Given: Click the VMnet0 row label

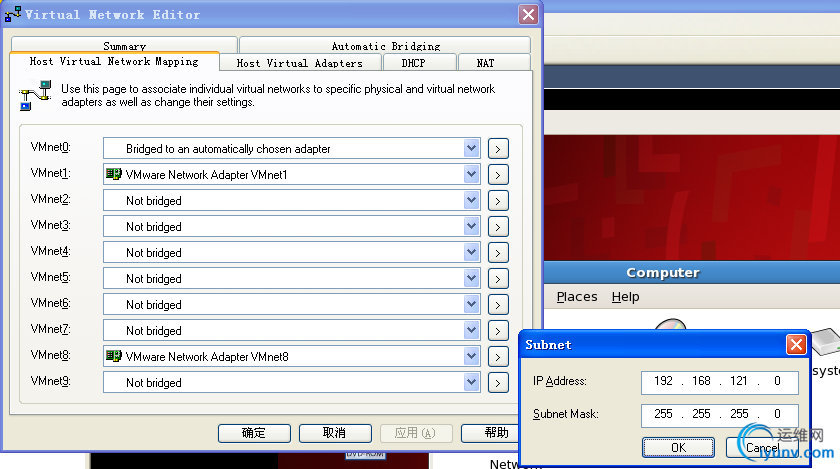Looking at the screenshot, I should (50, 147).
